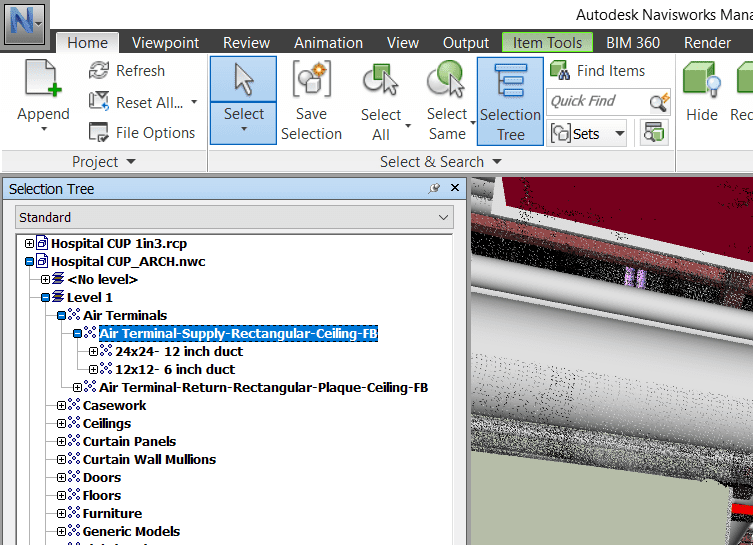Expand the Generic Models node
Image resolution: width=753 pixels, height=545 pixels.
61,532
